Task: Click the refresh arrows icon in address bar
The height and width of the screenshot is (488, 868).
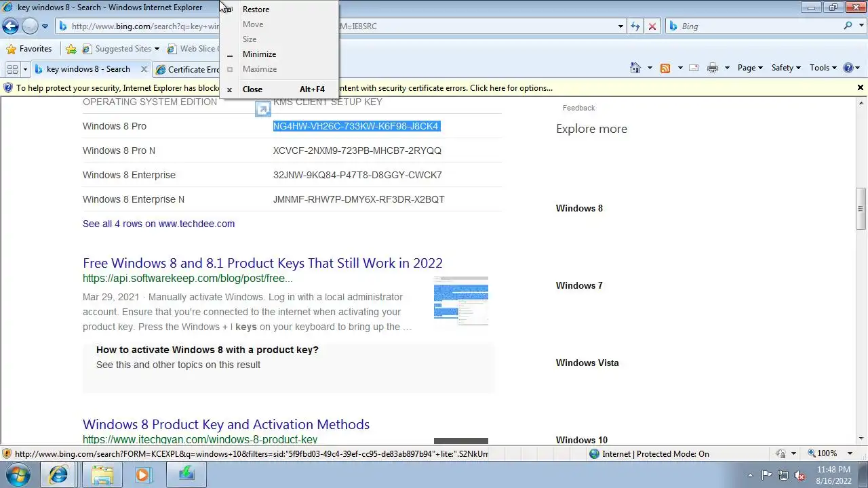Action: [x=635, y=26]
